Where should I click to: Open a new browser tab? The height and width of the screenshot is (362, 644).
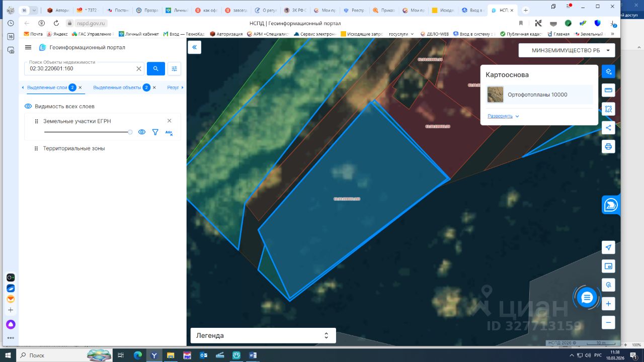click(526, 10)
